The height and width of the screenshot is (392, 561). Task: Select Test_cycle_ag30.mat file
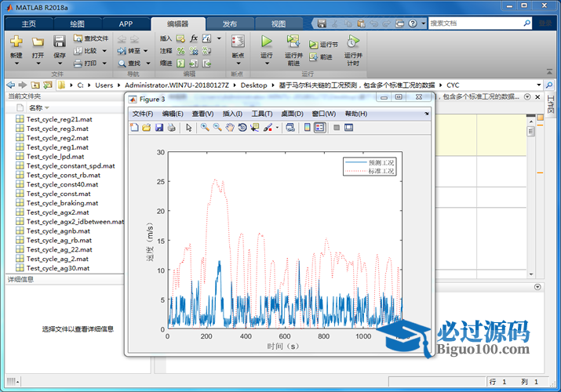click(58, 268)
